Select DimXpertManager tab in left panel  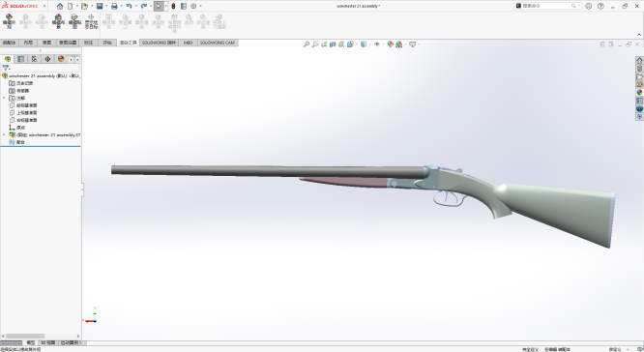point(47,59)
